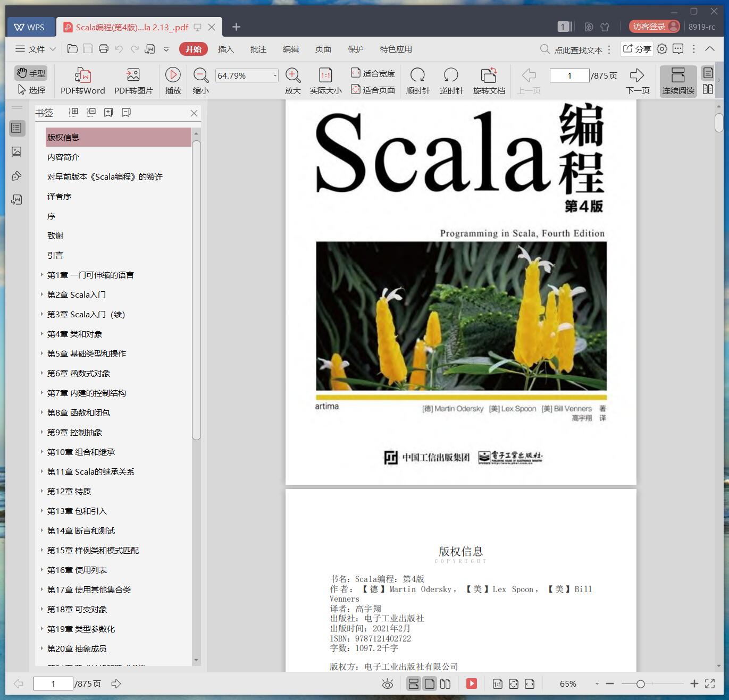Click 开始 tab button
729x700 pixels.
tap(193, 49)
